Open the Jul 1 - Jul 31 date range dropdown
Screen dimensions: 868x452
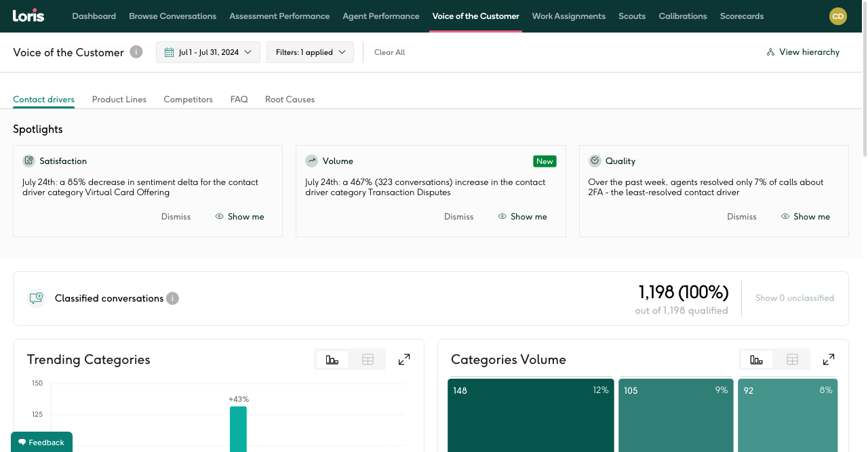[208, 52]
